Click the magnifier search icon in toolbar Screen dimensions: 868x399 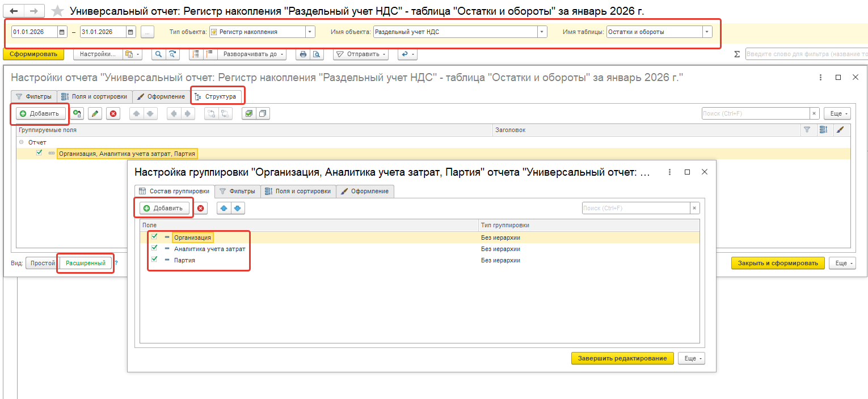pyautogui.click(x=158, y=54)
